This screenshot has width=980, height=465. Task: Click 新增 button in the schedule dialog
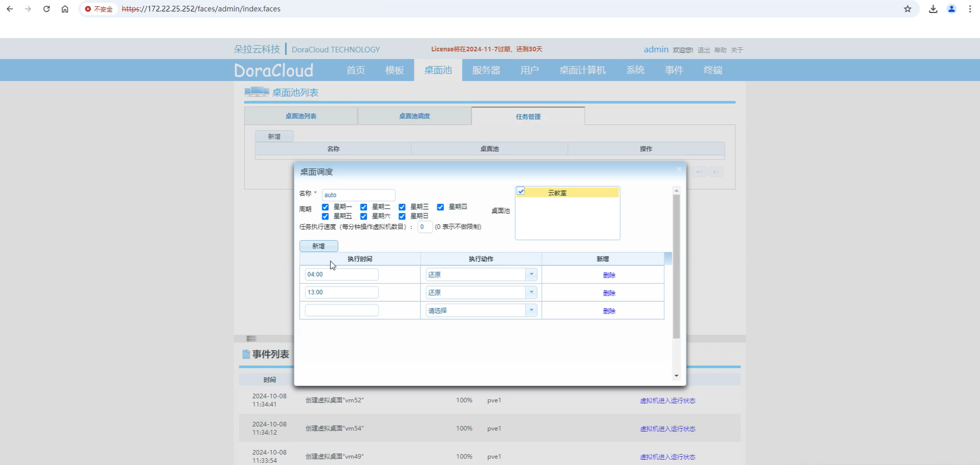pyautogui.click(x=318, y=246)
